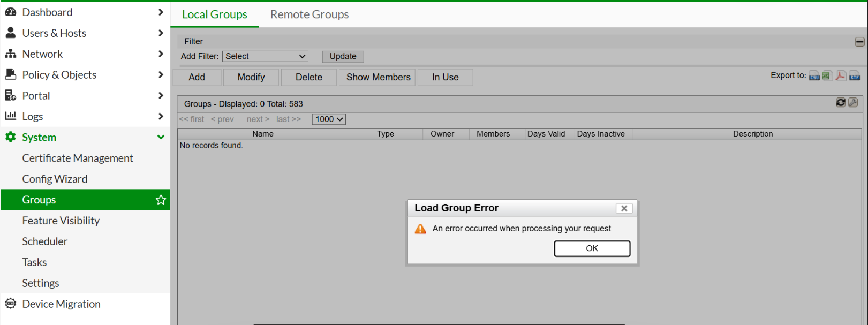Export groups to PDF document
The image size is (868, 325).
(841, 76)
